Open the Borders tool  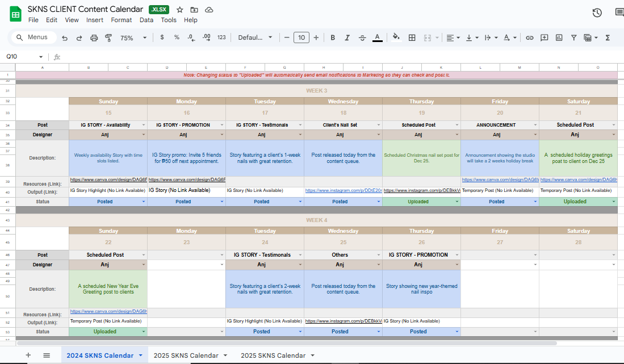pyautogui.click(x=412, y=37)
